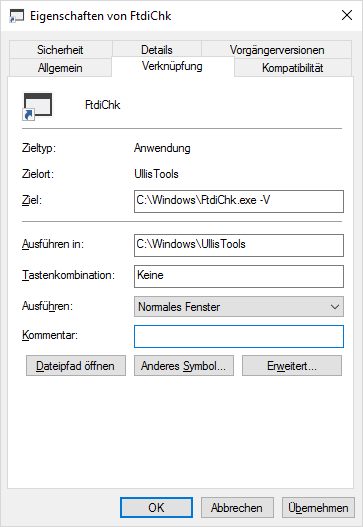363x527 pixels.
Task: Confirm with the OK button
Action: point(156,508)
